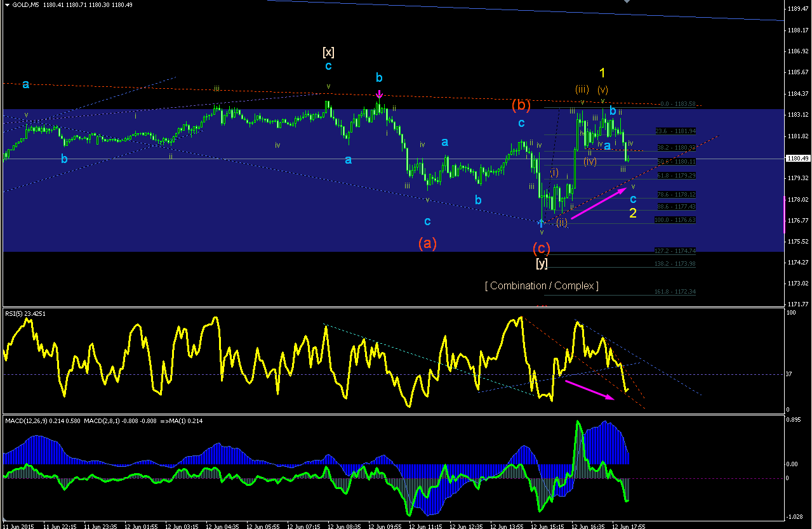This screenshot has height=529, width=812.
Task: Click the 12 Jun 13:55 time axis label
Action: [507, 526]
